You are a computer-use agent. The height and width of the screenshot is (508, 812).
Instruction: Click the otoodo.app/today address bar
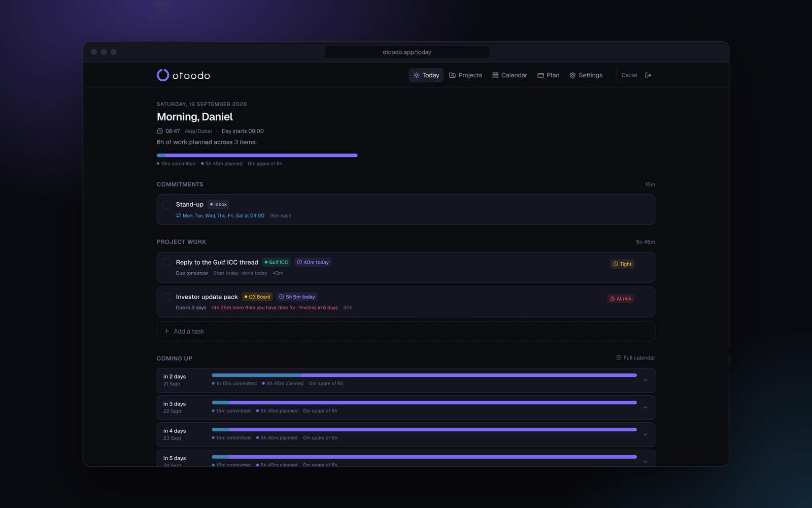407,52
